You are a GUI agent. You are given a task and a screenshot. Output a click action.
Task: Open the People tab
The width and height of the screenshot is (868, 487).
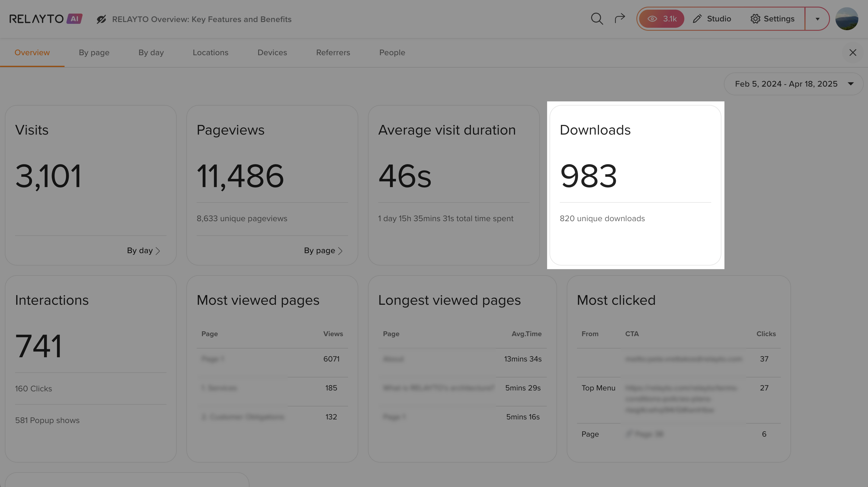[x=392, y=53]
